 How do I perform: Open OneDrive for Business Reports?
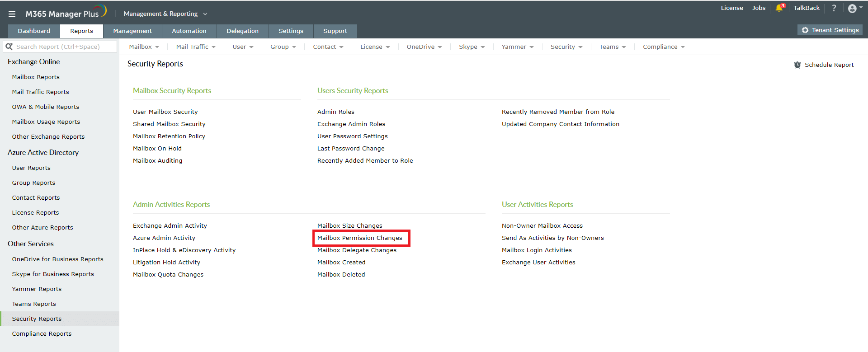coord(58,259)
